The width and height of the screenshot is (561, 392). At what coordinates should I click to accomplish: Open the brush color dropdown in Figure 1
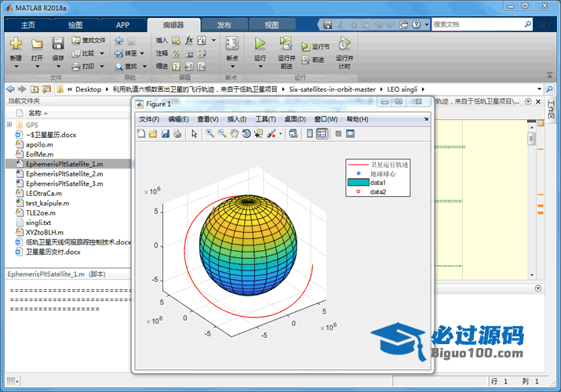280,133
